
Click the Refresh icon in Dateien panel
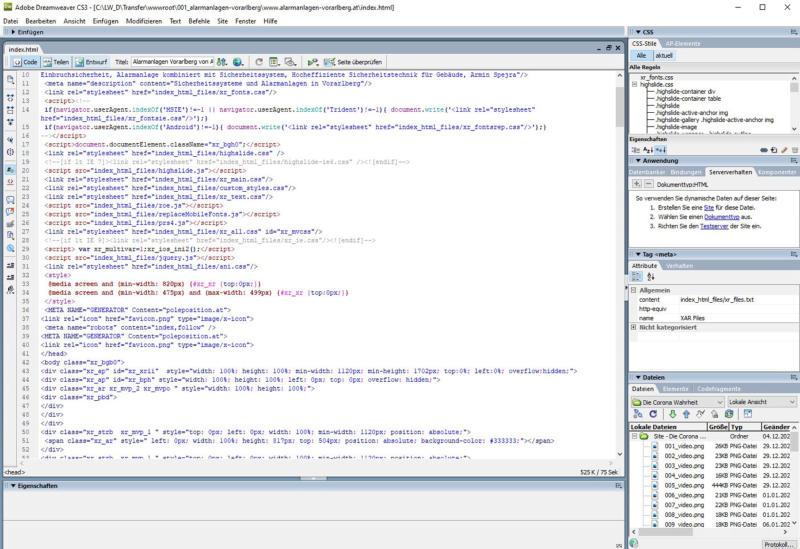pos(653,414)
